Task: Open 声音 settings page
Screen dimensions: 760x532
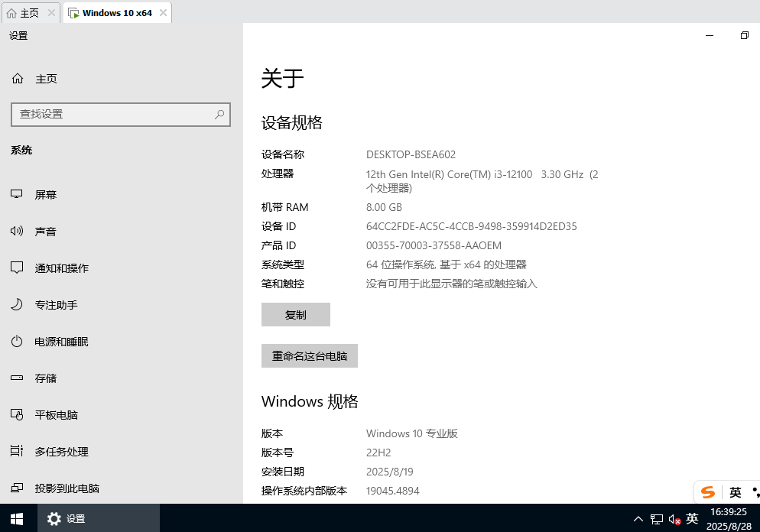Action: click(121, 231)
